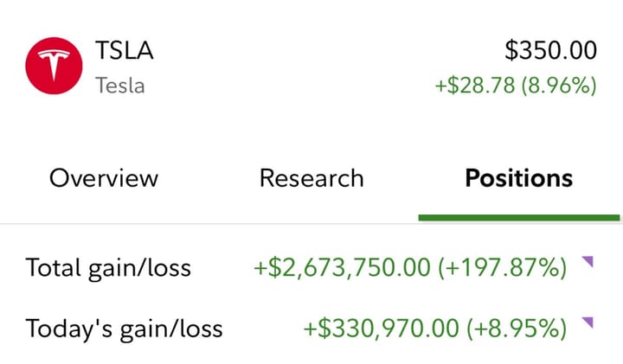Open the Research tab

311,179
